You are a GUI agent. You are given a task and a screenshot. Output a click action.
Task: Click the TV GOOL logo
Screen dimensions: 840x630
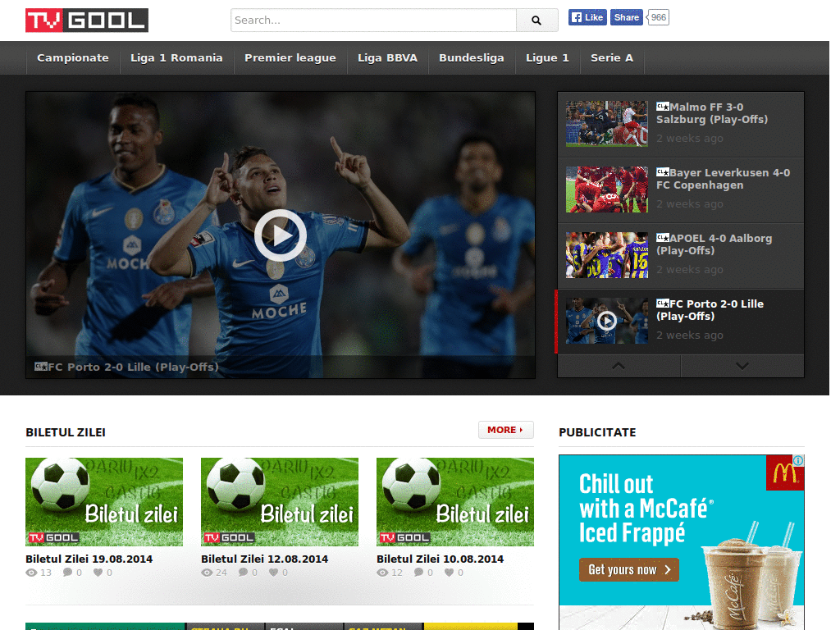[87, 21]
